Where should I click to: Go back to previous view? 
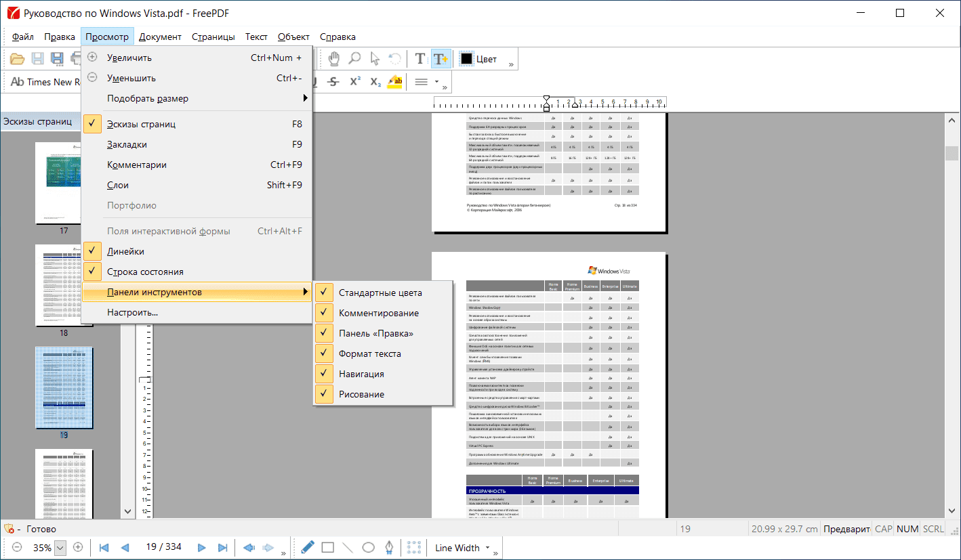click(248, 548)
